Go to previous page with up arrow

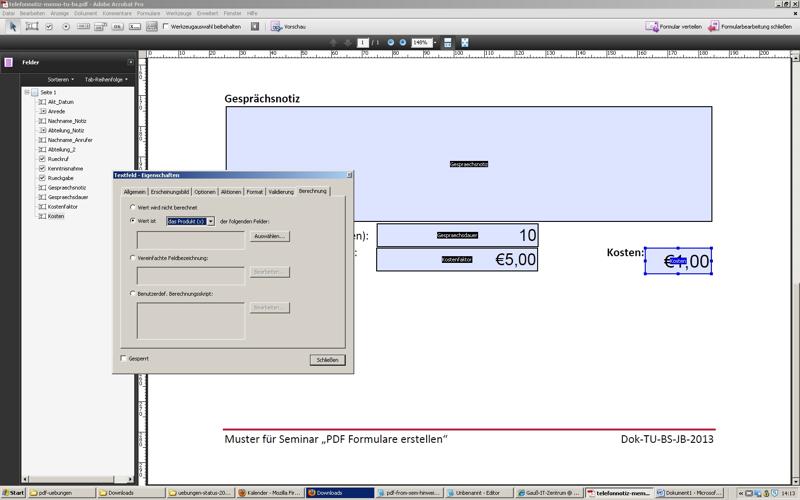point(333,43)
